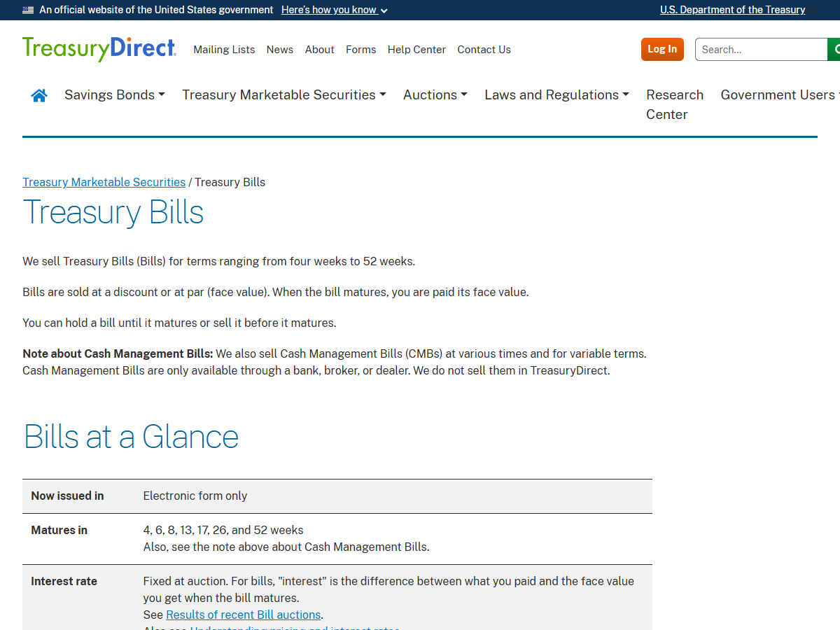This screenshot has height=630, width=840.
Task: Open Laws and Regulations dropdown menu
Action: click(556, 94)
